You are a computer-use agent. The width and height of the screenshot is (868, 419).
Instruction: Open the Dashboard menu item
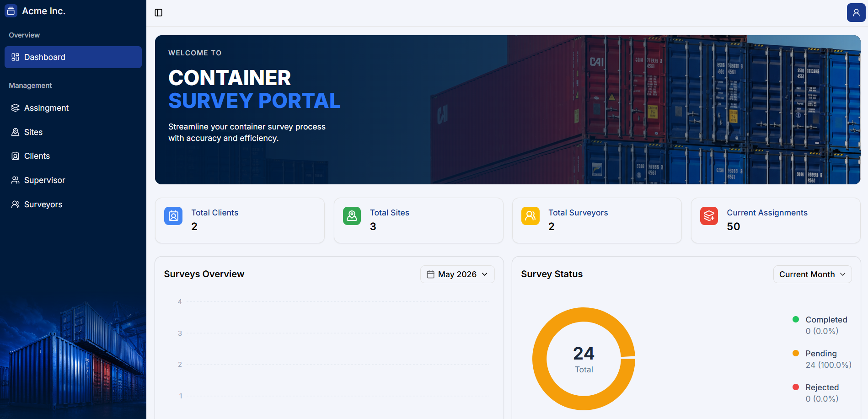click(x=73, y=57)
